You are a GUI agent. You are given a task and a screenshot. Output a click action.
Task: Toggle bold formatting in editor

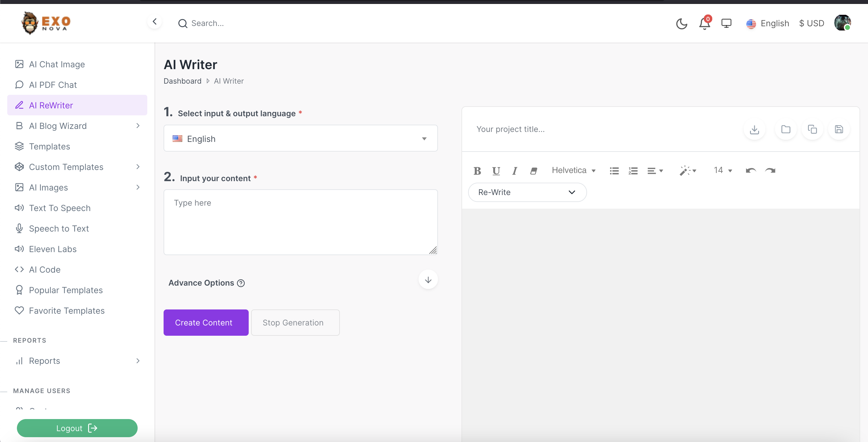tap(477, 171)
